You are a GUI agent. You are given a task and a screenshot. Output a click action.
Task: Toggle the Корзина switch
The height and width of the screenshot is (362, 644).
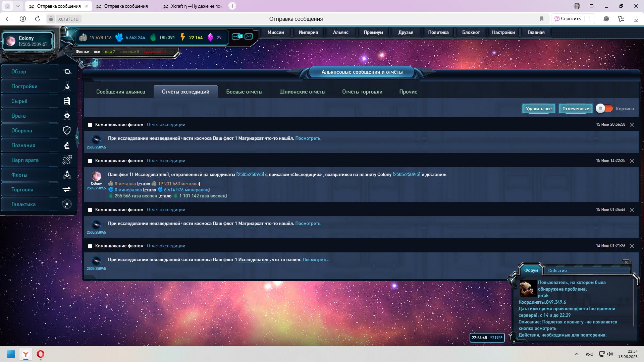[604, 109]
